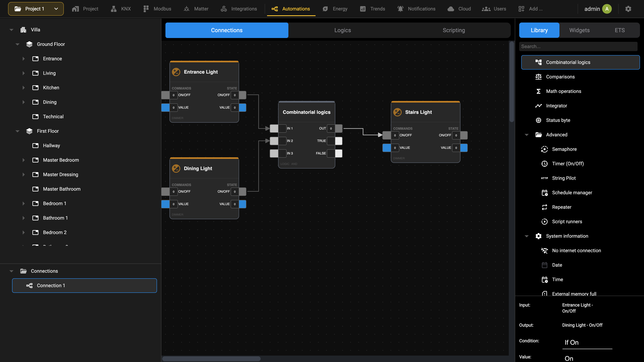Select the Status byte chip icon
This screenshot has width=644, height=362.
click(x=539, y=120)
